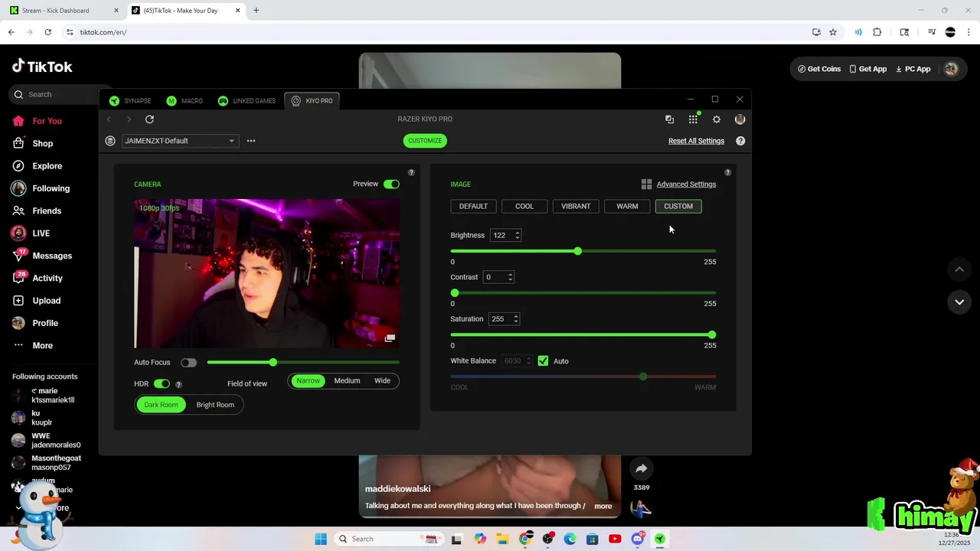Screen dimensions: 980x551
Task: Bookmark this page in Chrome
Action: coord(833,32)
